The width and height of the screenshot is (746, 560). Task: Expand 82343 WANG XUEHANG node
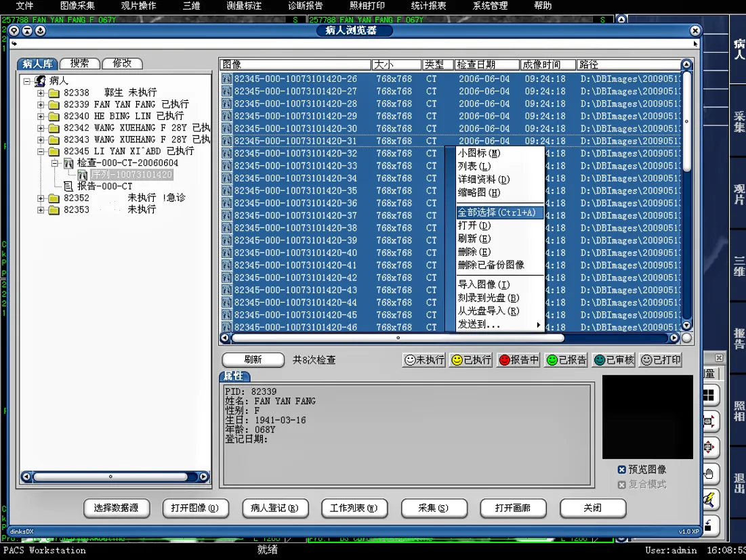click(41, 139)
